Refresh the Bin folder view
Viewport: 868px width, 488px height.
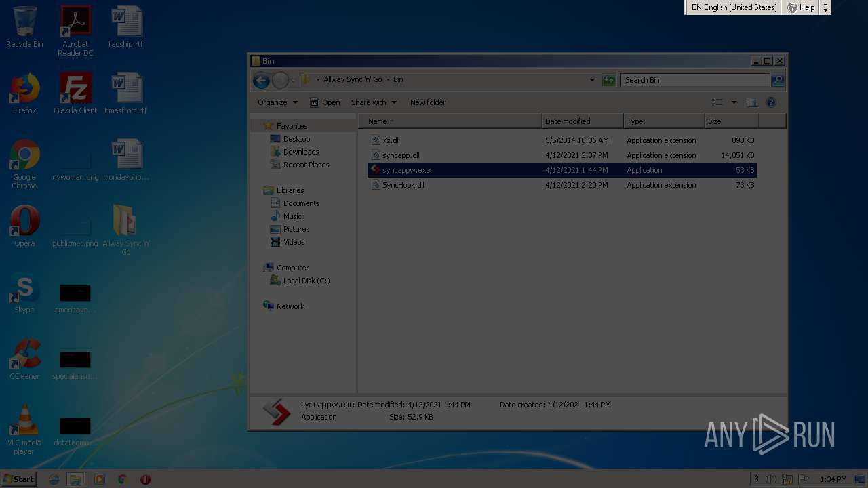tap(609, 80)
